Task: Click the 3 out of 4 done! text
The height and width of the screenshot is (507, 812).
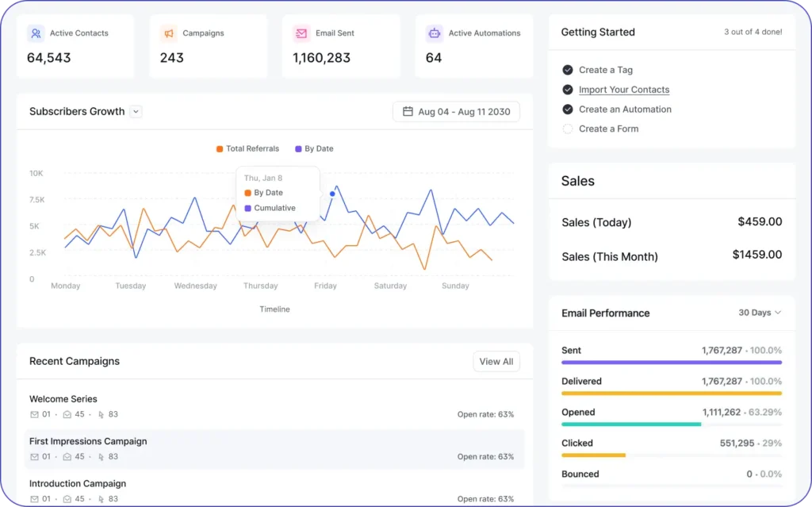Action: click(753, 33)
